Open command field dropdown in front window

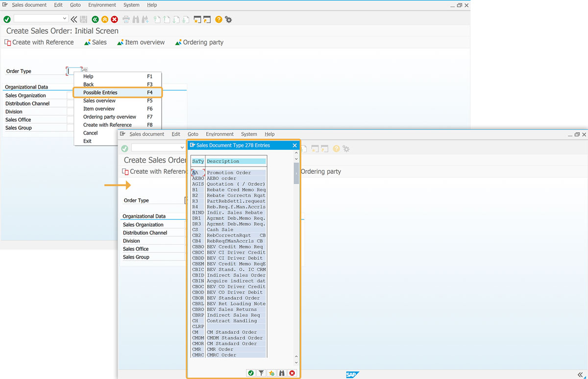[x=182, y=147]
